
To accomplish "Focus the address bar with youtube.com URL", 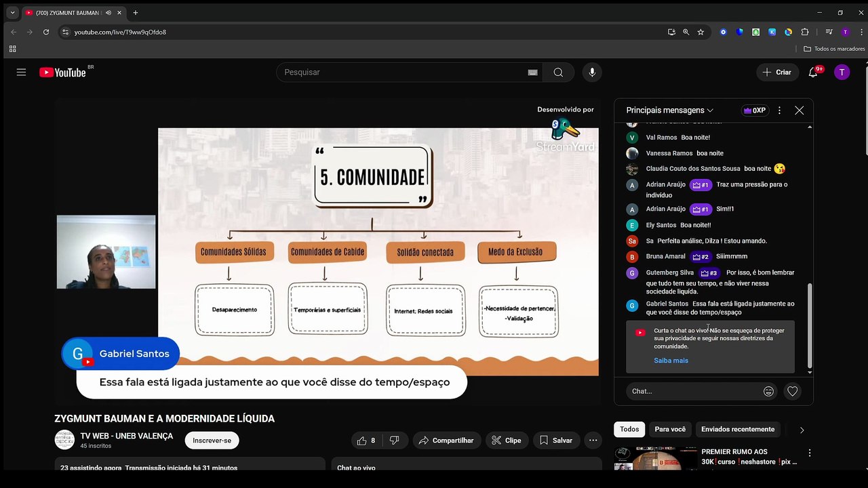I will 366,32.
